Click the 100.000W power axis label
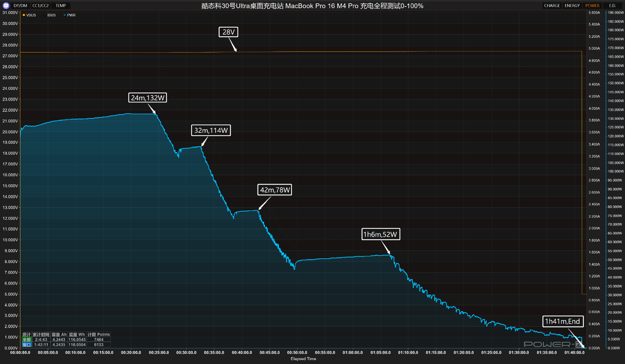Image resolution: width=625 pixels, height=364 pixels. click(x=616, y=171)
